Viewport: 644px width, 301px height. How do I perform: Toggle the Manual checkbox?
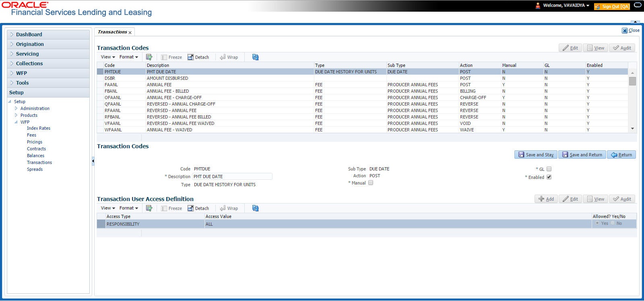371,183
